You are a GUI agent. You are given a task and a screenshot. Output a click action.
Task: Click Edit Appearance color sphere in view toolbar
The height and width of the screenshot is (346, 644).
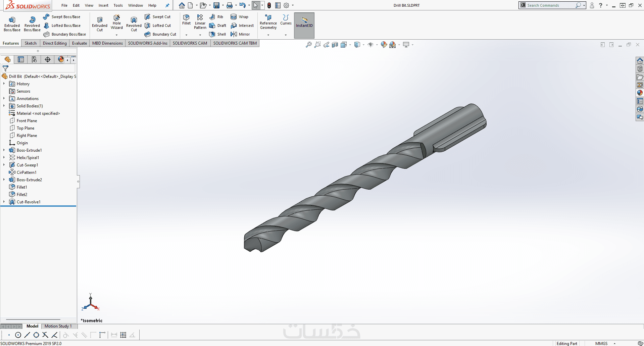tap(384, 45)
